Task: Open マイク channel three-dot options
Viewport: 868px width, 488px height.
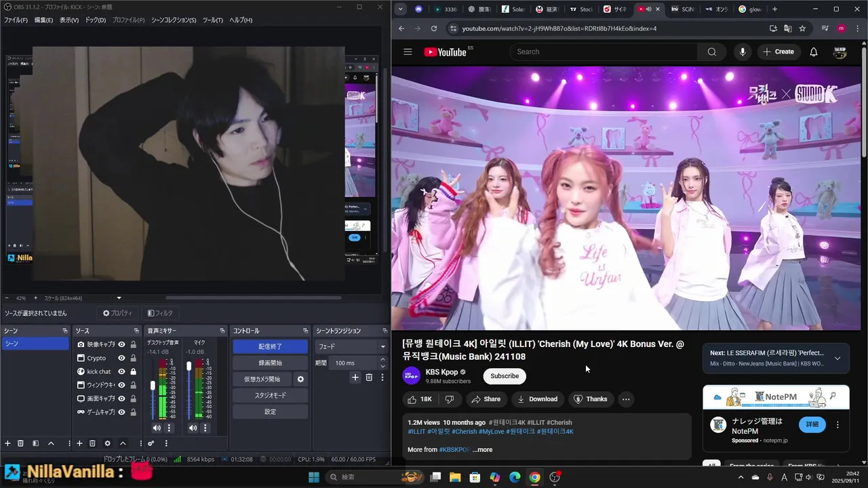Action: pos(205,428)
